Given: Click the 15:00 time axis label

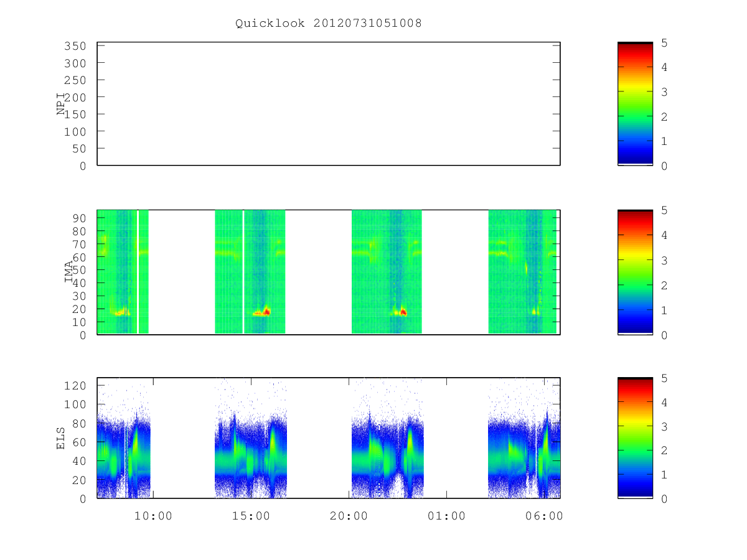Looking at the screenshot, I should [x=251, y=516].
